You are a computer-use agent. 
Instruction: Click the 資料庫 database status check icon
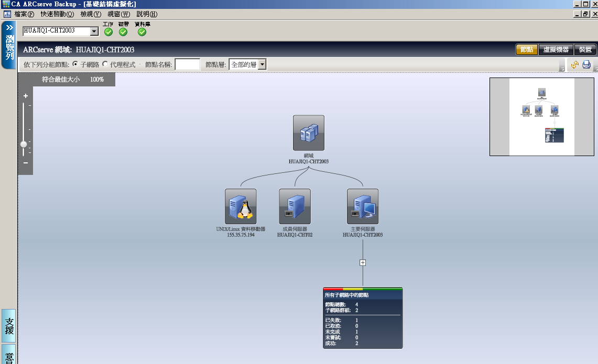tap(142, 32)
